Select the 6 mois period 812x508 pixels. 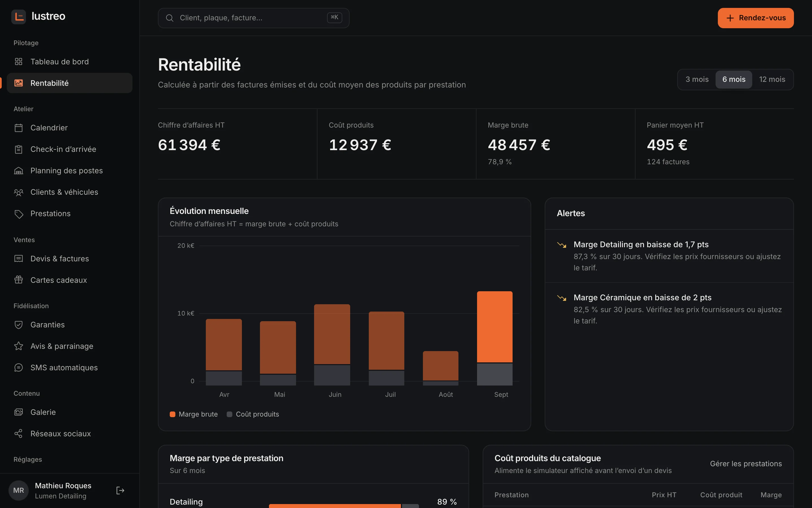tap(734, 79)
